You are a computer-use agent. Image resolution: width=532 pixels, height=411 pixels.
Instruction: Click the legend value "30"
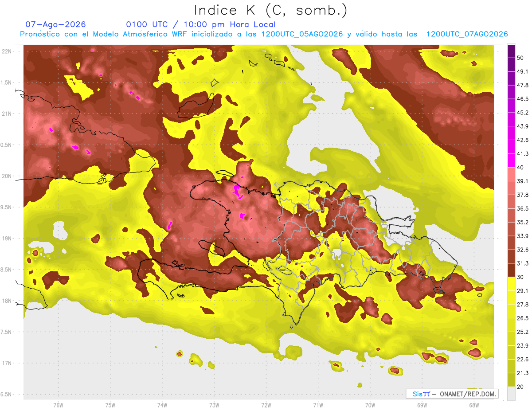tap(520, 277)
